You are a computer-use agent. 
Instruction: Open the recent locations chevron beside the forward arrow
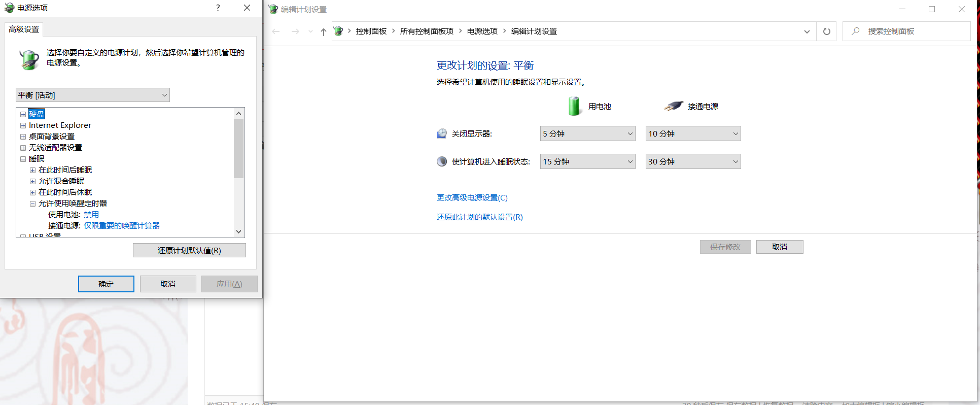[310, 31]
